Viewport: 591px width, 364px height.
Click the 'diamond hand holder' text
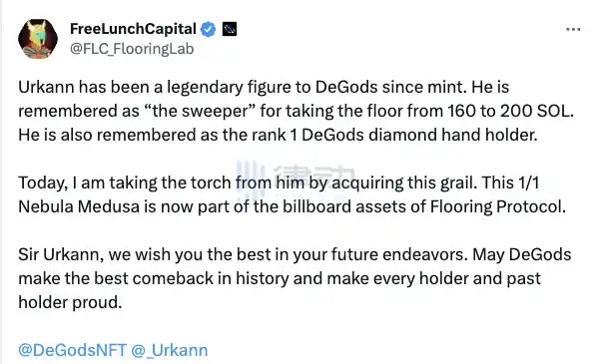[452, 135]
